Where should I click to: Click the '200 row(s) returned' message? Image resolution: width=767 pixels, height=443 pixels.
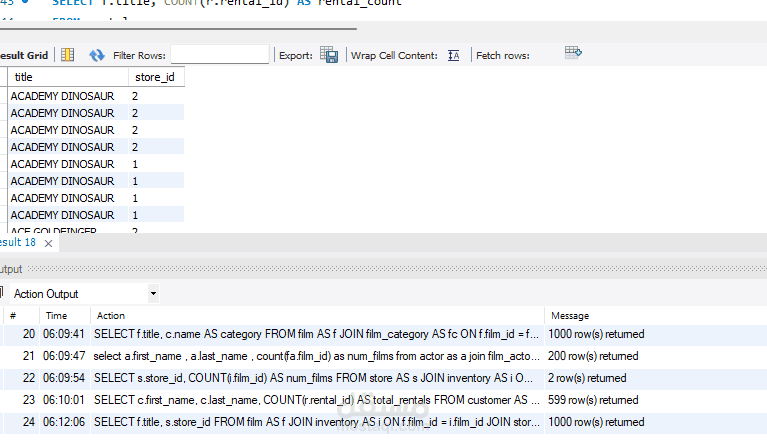(593, 356)
